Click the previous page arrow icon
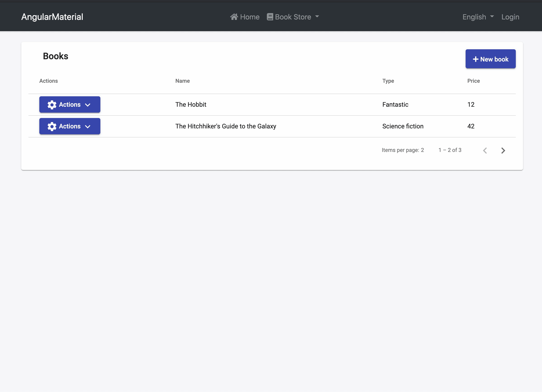 tap(485, 150)
